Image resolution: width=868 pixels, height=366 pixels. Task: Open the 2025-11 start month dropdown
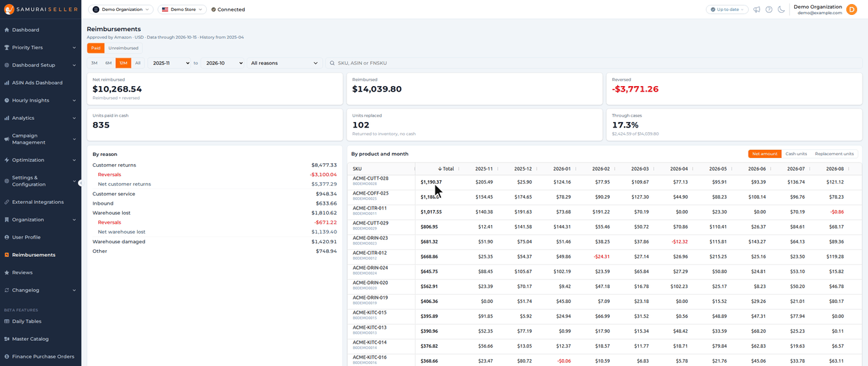[169, 63]
